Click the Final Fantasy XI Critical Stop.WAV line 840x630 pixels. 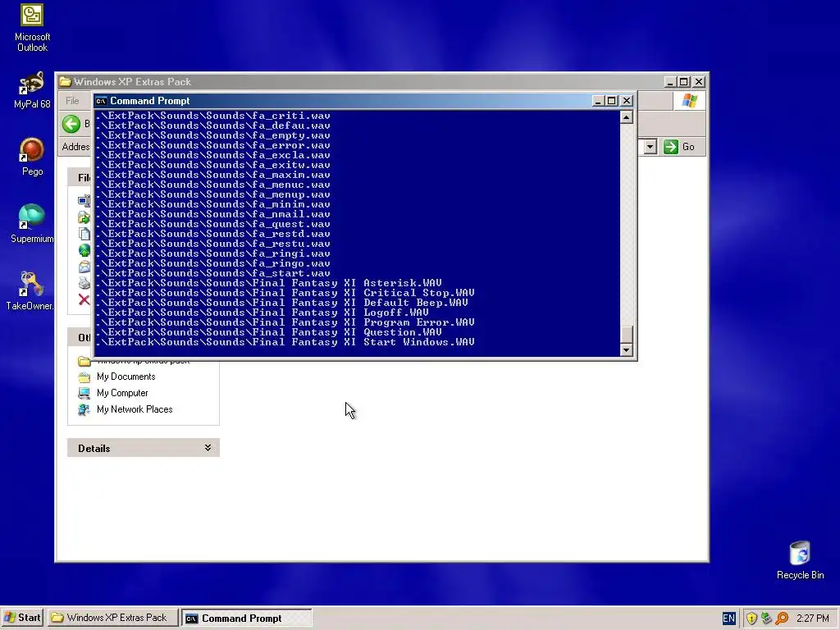point(285,293)
